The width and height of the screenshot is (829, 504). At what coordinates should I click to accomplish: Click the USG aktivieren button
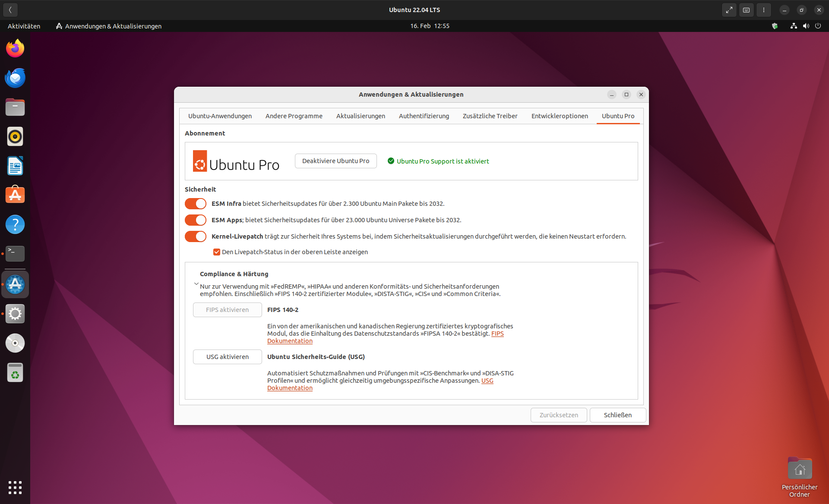(x=228, y=357)
